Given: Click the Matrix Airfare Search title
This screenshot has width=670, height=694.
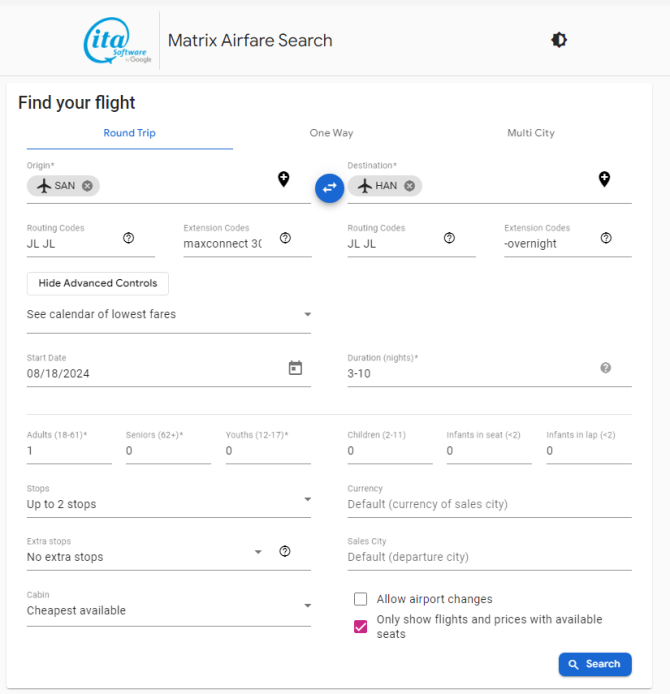Looking at the screenshot, I should click(250, 40).
